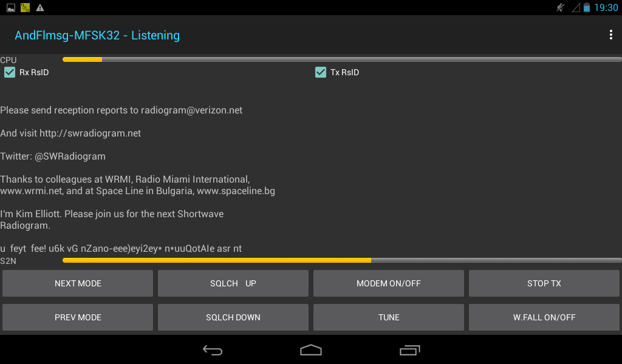
Task: Tap the image notification icon in status bar
Action: (11, 7)
